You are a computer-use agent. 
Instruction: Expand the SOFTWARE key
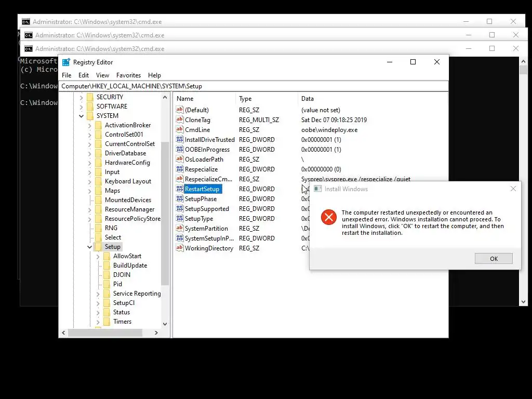tap(82, 107)
